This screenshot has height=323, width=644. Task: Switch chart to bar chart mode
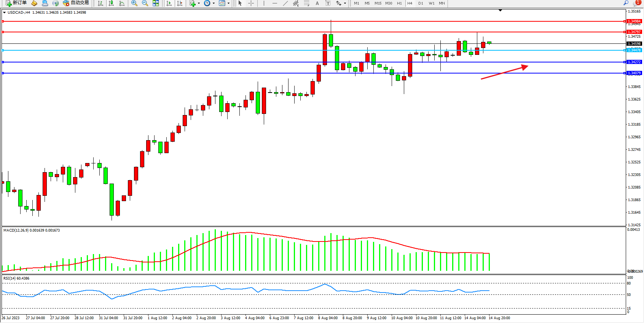[x=100, y=3]
